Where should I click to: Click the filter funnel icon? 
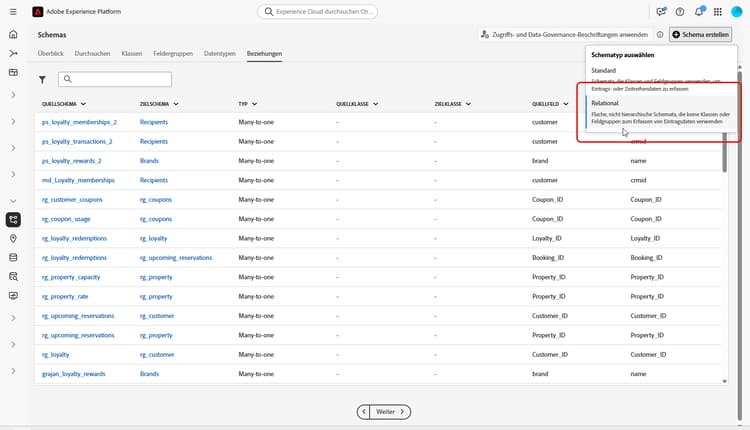(x=43, y=79)
